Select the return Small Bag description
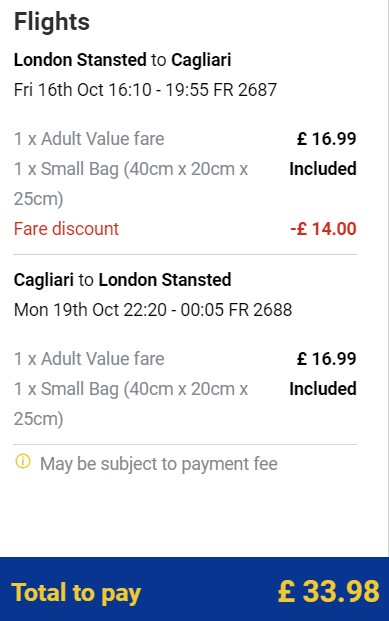 [131, 404]
